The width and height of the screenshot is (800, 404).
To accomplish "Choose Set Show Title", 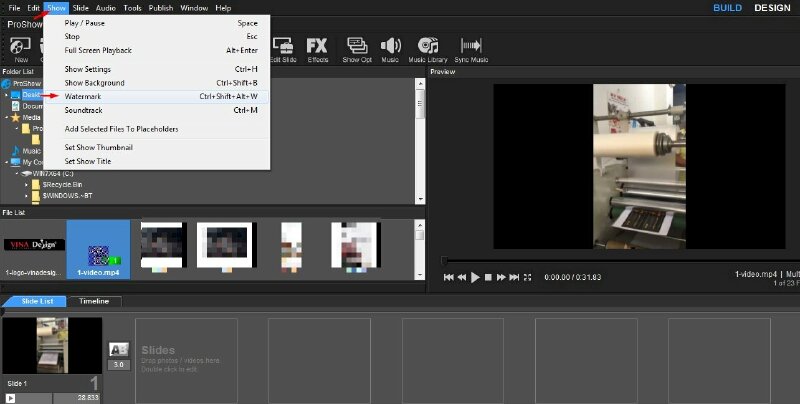I will tap(157, 161).
